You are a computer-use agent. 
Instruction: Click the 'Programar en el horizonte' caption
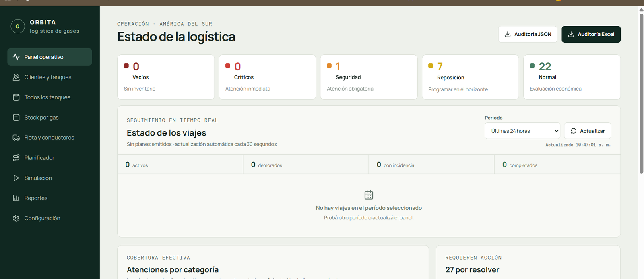point(458,89)
